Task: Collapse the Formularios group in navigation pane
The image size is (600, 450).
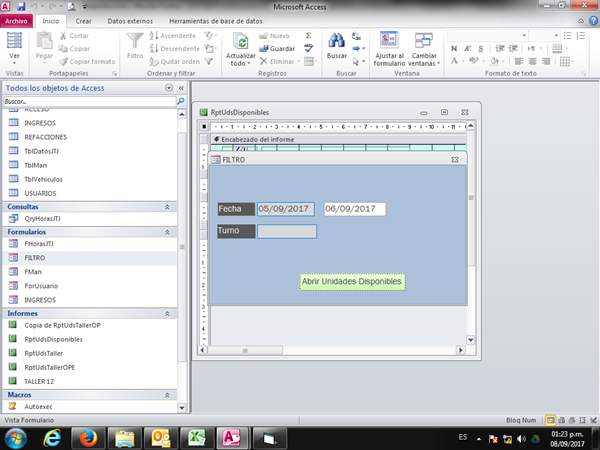Action: [x=167, y=231]
